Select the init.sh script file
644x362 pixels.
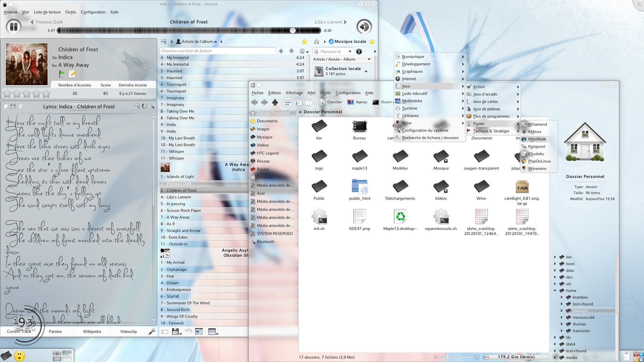319,220
